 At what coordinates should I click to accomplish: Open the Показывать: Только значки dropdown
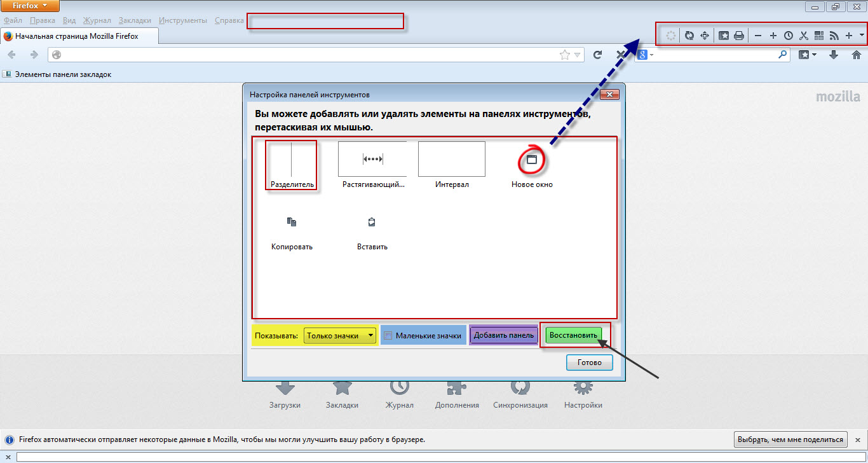click(x=340, y=335)
